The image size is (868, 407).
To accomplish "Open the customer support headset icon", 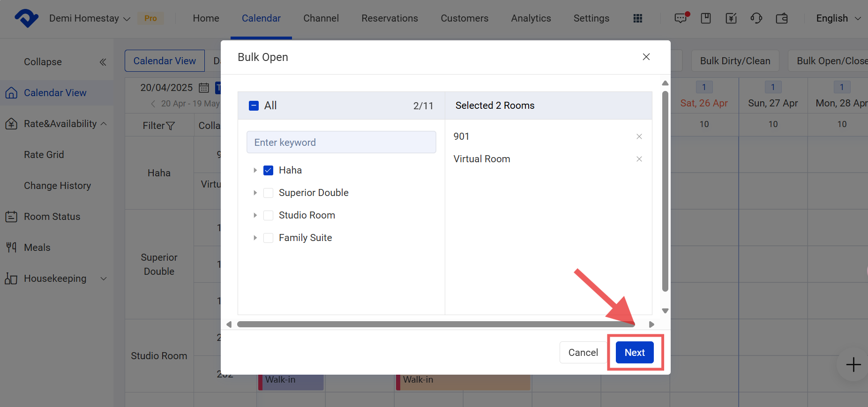I will (x=756, y=18).
